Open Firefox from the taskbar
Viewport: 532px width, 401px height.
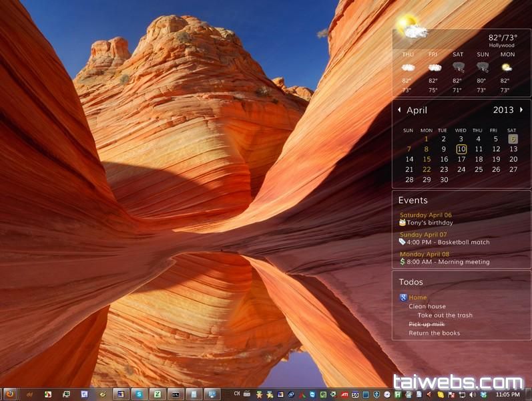[10, 394]
